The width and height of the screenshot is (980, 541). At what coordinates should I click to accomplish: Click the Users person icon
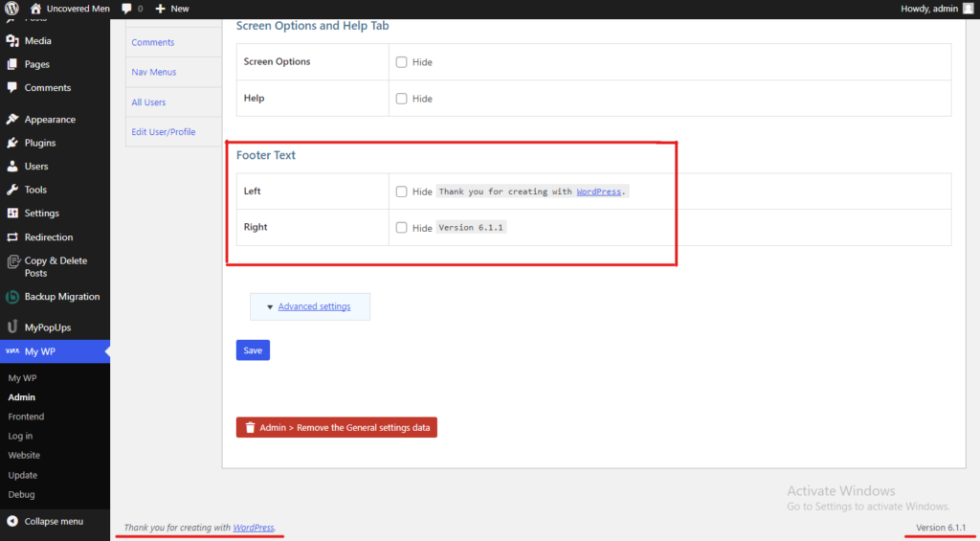pyautogui.click(x=11, y=167)
